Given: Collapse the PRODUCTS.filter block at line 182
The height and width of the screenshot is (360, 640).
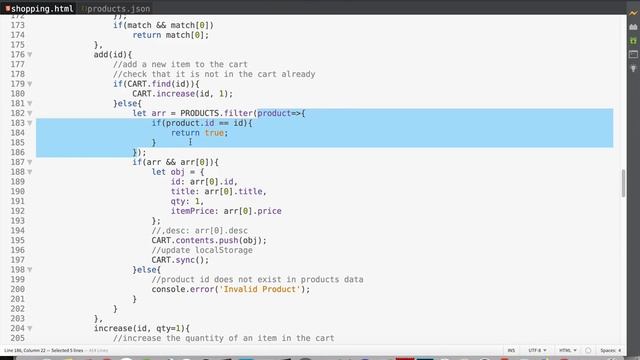Looking at the screenshot, I should (x=30, y=113).
